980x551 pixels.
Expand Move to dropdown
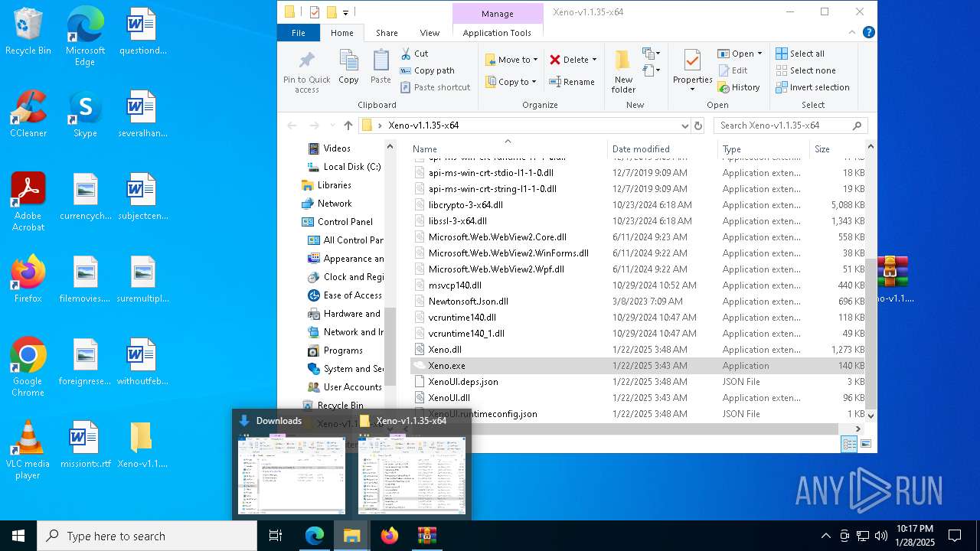tap(535, 60)
